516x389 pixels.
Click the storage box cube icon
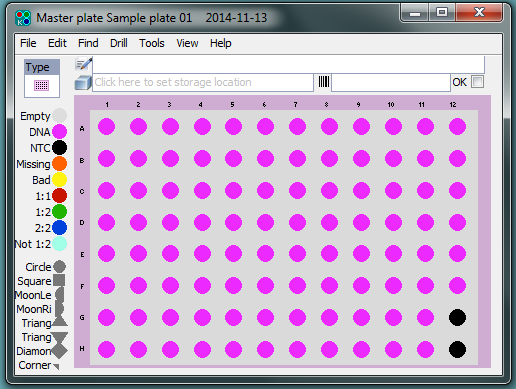pos(83,83)
